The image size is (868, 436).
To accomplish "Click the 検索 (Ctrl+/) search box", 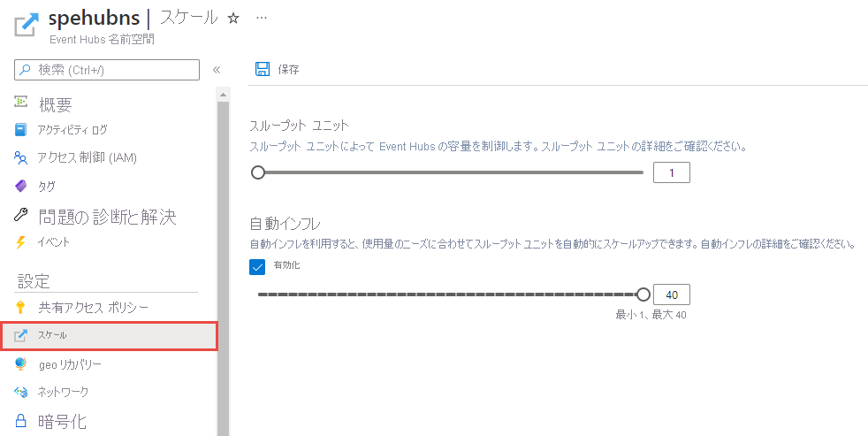I will [107, 70].
